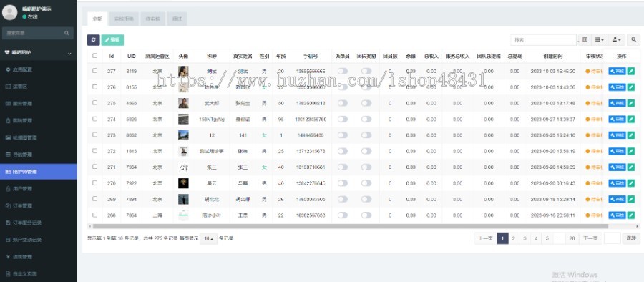Open the export dropdown in table toolbar
This screenshot has width=644, height=282.
pyautogui.click(x=617, y=40)
